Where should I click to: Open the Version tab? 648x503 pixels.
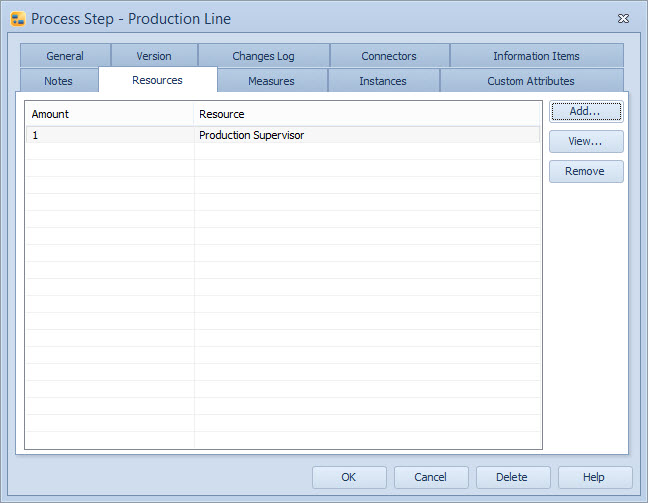click(x=154, y=56)
